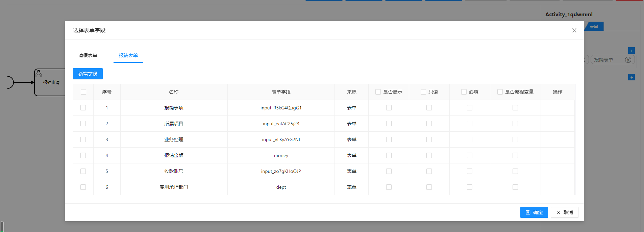Click the user task icon on 报销申请 node
Image resolution: width=644 pixels, height=232 pixels.
coord(39,73)
